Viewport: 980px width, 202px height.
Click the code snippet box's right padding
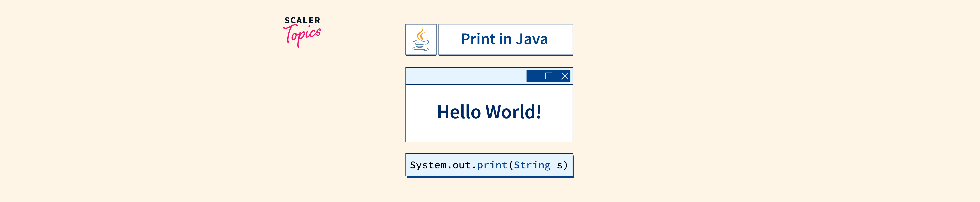(x=570, y=165)
